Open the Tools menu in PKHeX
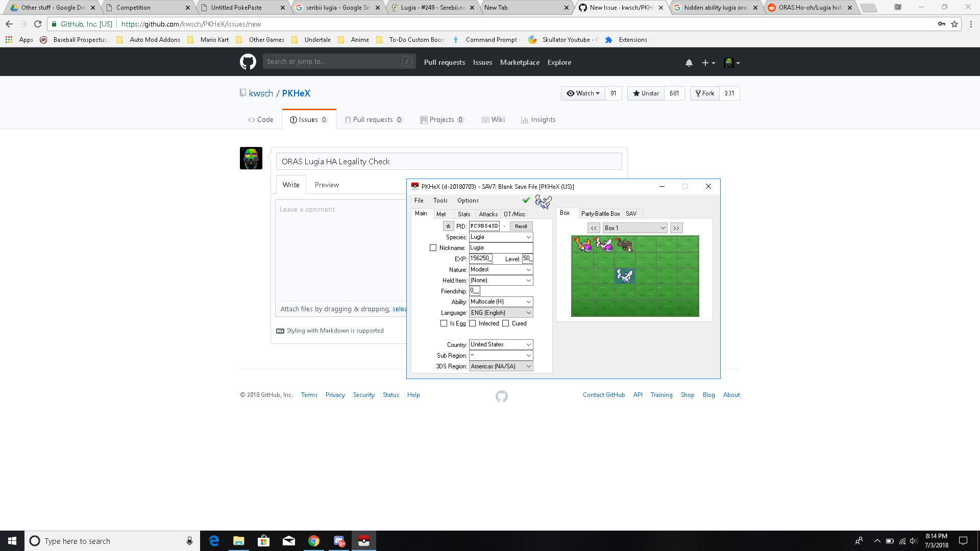The height and width of the screenshot is (551, 980). click(440, 201)
